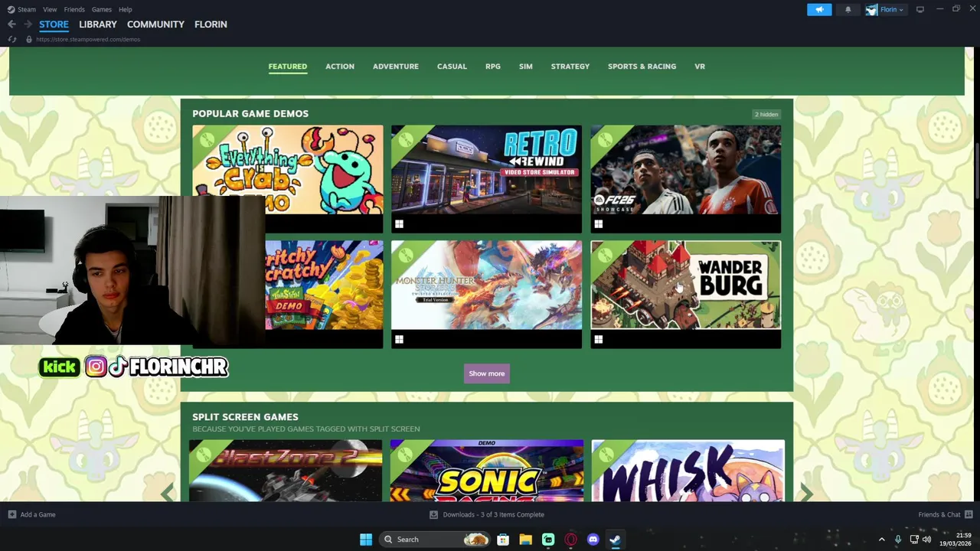
Task: Click the Steam logo in the menu bar
Action: click(11, 9)
